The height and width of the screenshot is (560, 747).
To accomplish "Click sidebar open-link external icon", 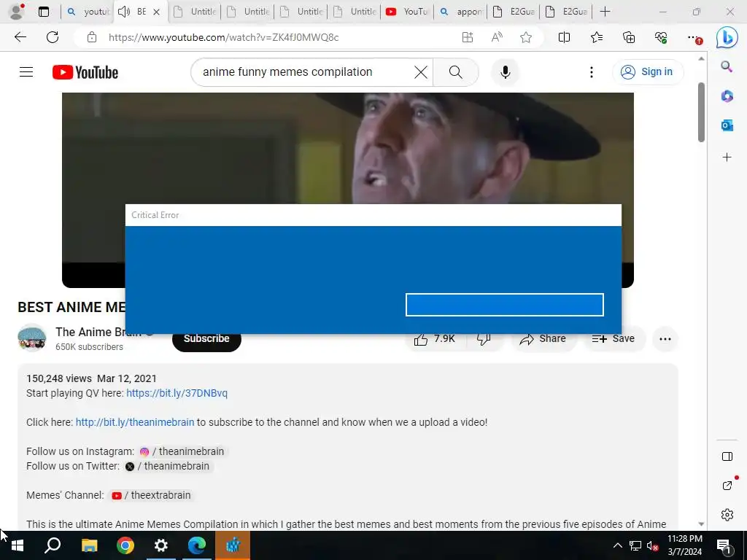I will 727,485.
